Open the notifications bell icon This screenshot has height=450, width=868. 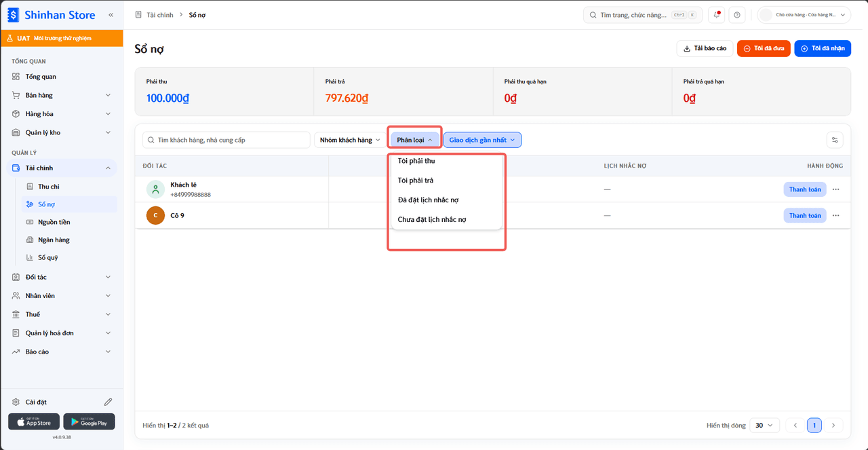[716, 15]
